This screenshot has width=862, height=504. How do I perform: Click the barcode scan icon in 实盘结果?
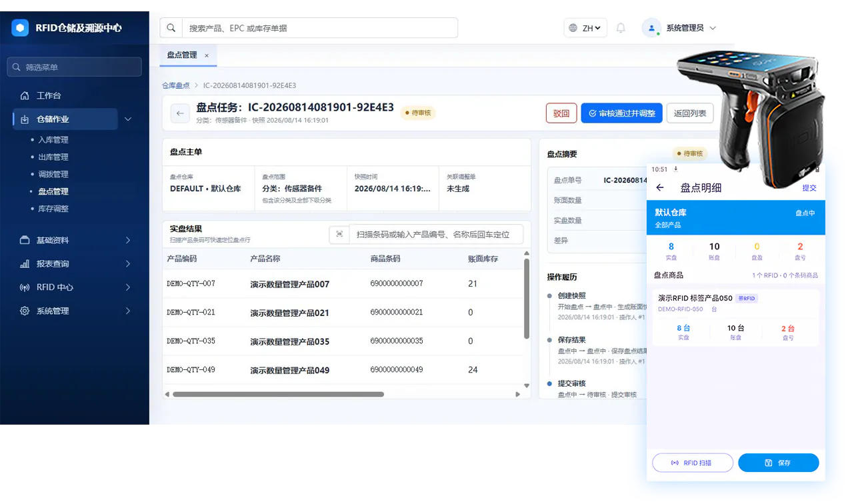pyautogui.click(x=339, y=234)
